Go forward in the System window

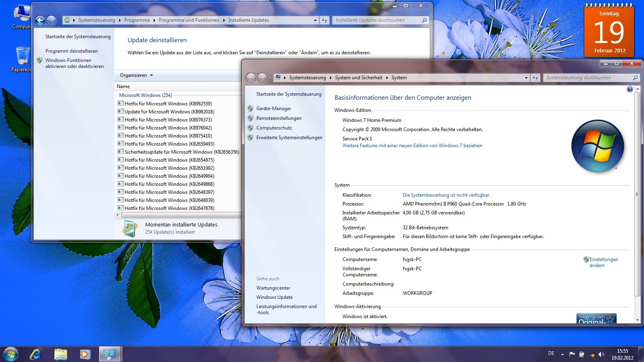(262, 78)
